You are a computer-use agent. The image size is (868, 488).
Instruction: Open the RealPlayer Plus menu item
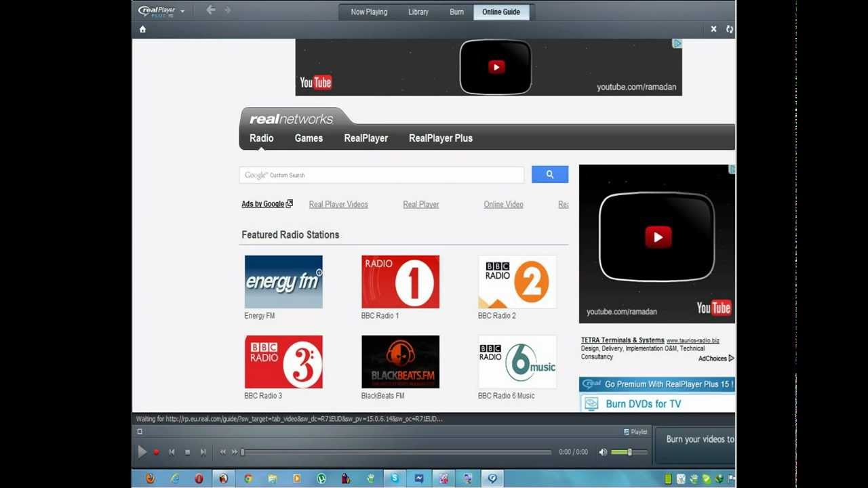[x=441, y=138]
